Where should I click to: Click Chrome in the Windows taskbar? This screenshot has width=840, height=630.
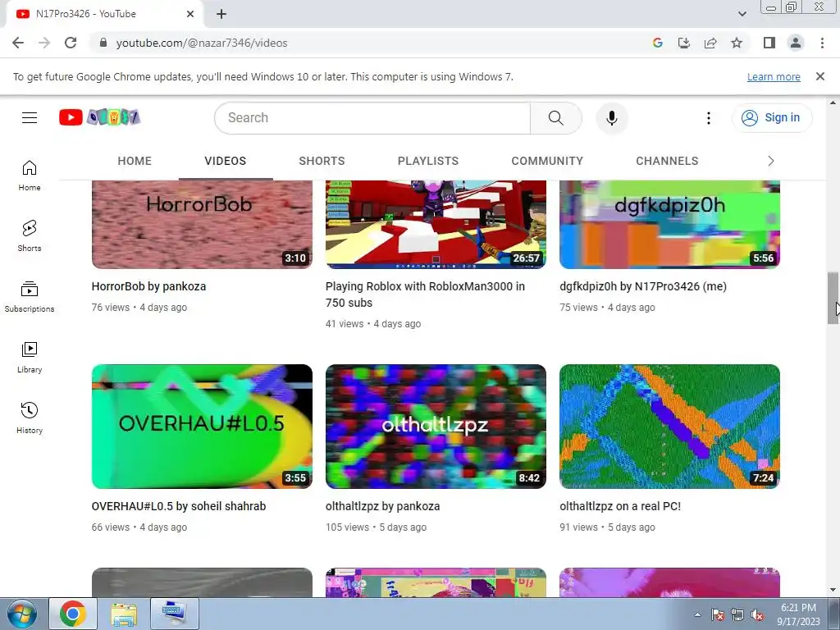[x=73, y=614]
